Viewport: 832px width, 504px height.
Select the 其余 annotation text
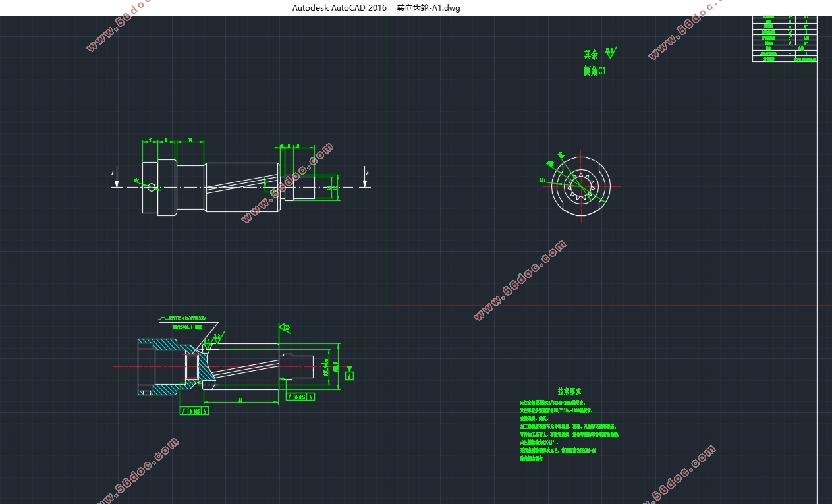[x=591, y=55]
